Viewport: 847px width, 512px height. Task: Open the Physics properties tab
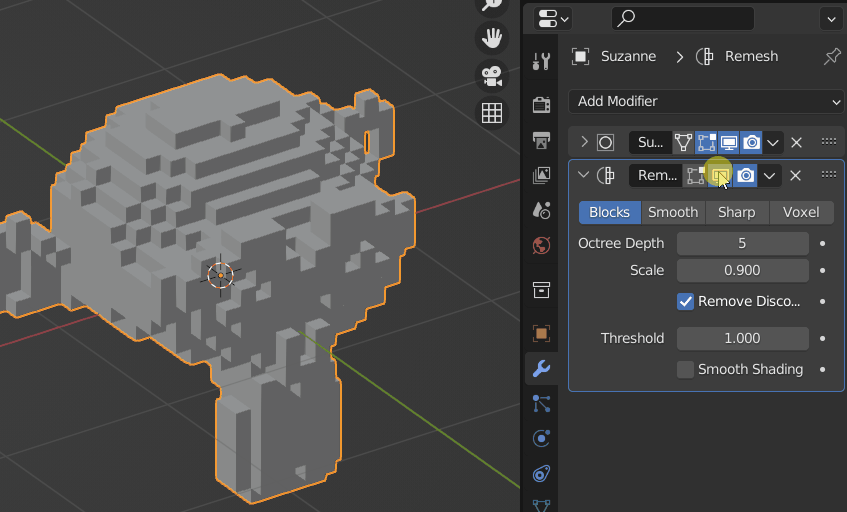click(541, 438)
